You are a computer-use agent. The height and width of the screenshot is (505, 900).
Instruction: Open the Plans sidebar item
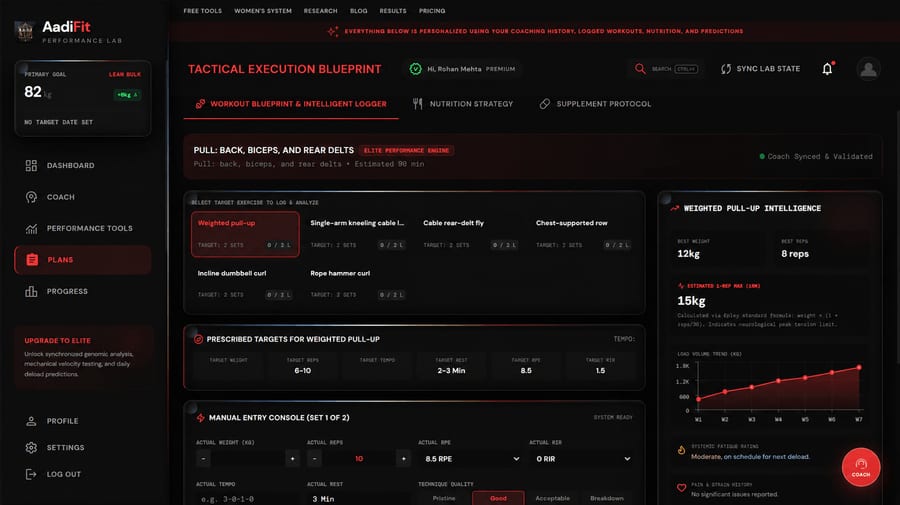tap(83, 260)
